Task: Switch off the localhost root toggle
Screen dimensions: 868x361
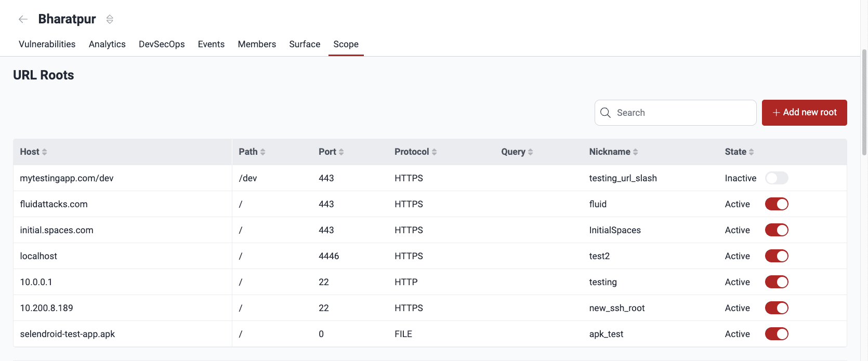Action: [777, 256]
